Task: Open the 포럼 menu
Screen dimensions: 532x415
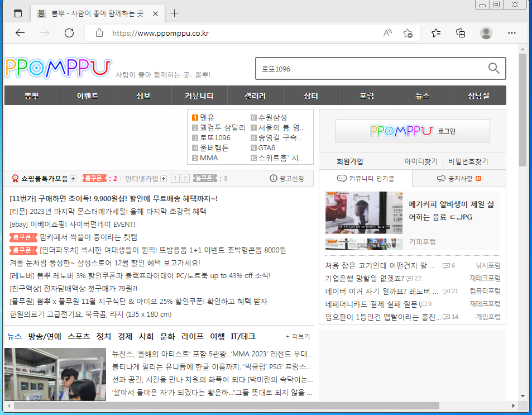Action: 367,96
